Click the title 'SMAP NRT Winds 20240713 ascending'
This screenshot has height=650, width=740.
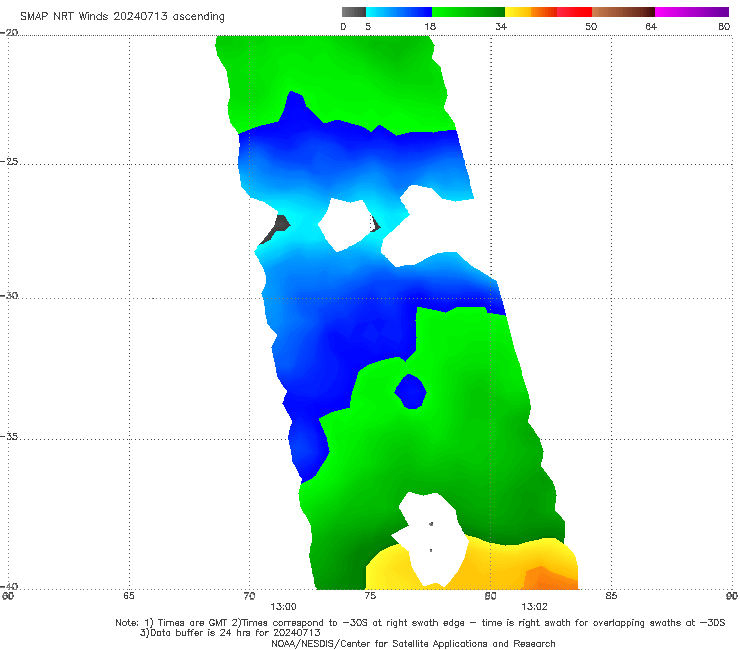(122, 16)
